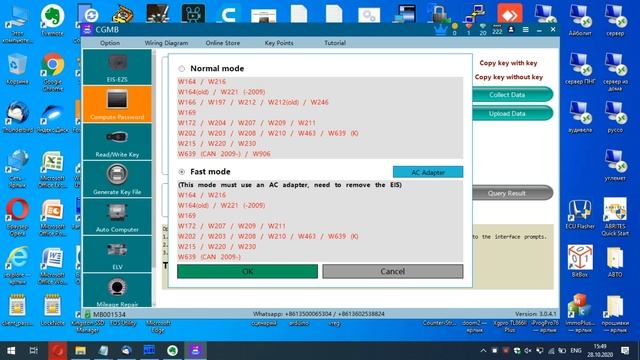Open the user profile icon in title bar

pos(511,30)
